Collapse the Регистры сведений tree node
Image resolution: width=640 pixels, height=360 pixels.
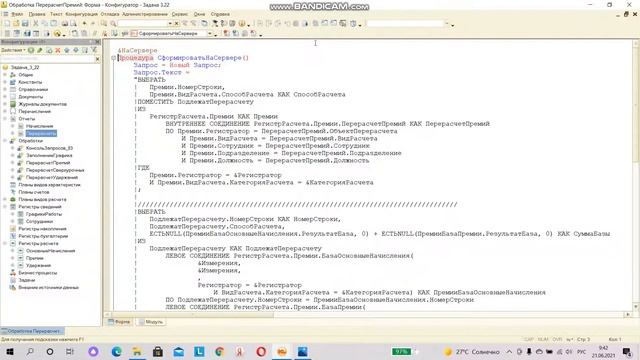pos(5,207)
